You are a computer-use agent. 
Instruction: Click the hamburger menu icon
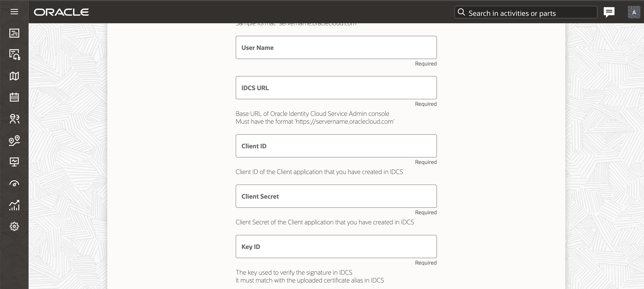tap(14, 11)
